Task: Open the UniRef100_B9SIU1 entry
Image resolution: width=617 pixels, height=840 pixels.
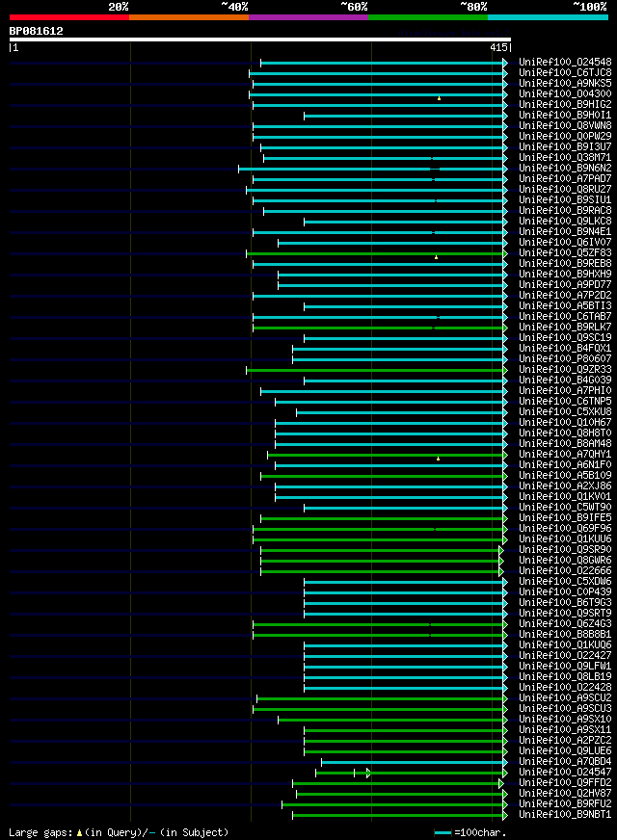Action: tap(565, 199)
